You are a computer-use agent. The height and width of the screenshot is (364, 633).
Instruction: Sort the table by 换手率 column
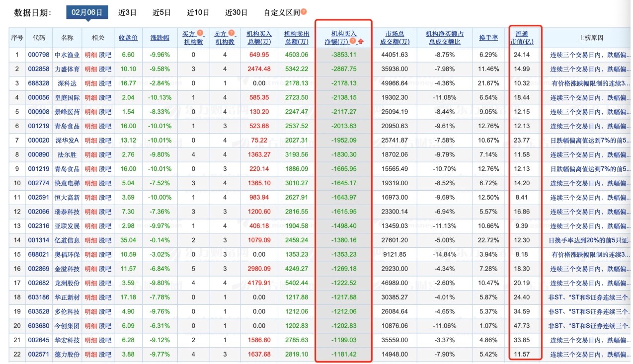(x=488, y=38)
